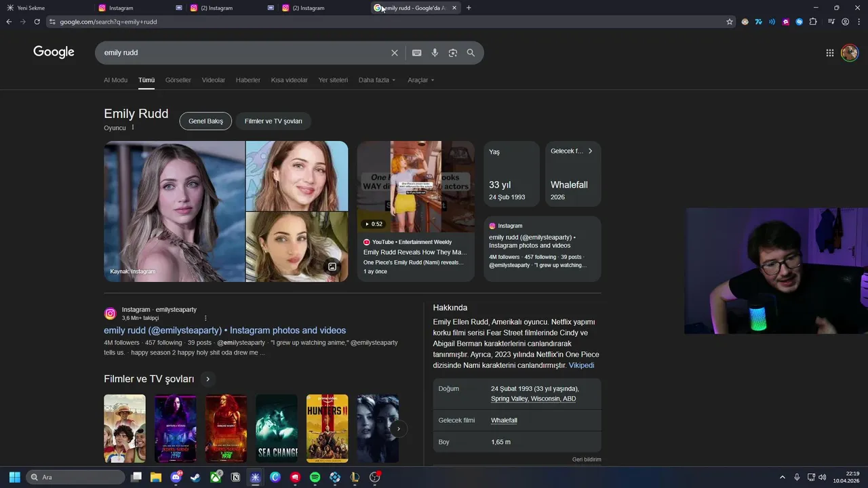Image resolution: width=868 pixels, height=488 pixels.
Task: Search by image with the lens icon
Action: point(453,53)
